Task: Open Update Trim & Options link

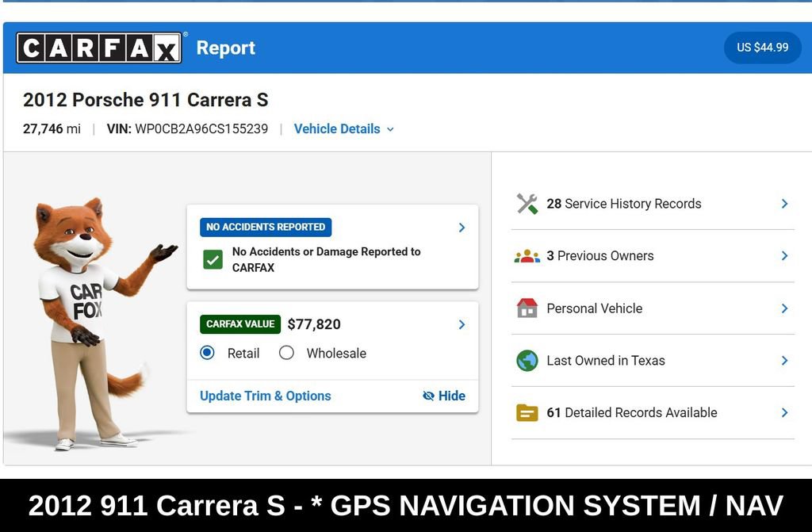Action: 265,396
